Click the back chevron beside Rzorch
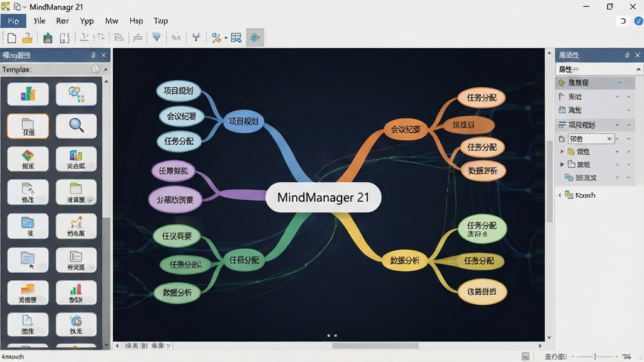The image size is (644, 362). (559, 195)
